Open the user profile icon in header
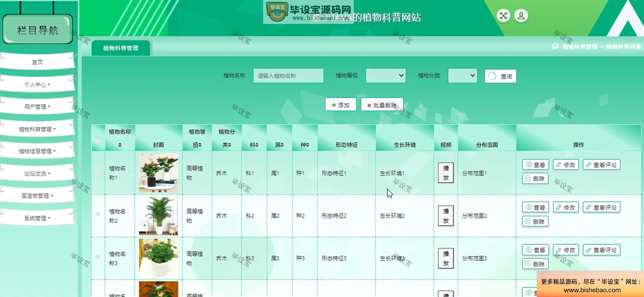Screen dimensions: 644x297 click(x=521, y=16)
